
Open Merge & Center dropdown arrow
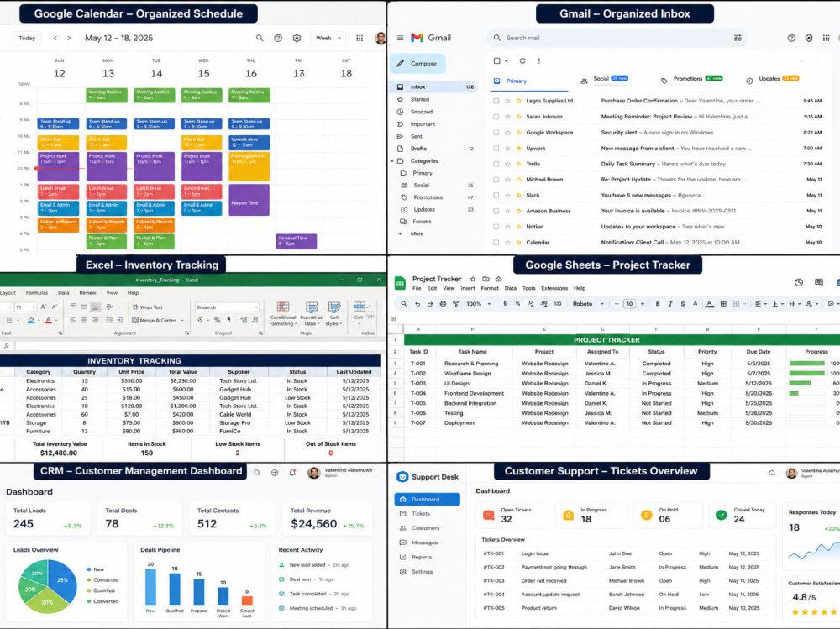coord(182,321)
